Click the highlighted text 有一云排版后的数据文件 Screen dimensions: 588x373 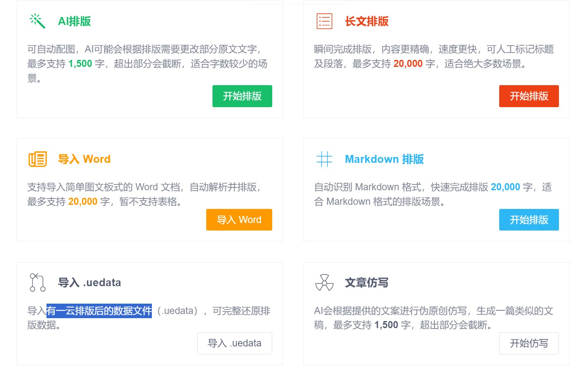coord(99,311)
